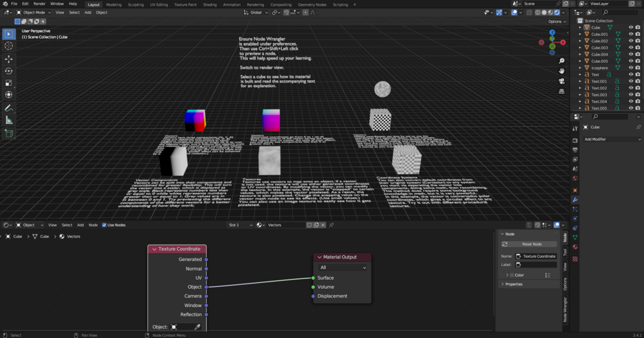
Task: Collapse the Texture Coordinate node
Action: click(x=154, y=249)
